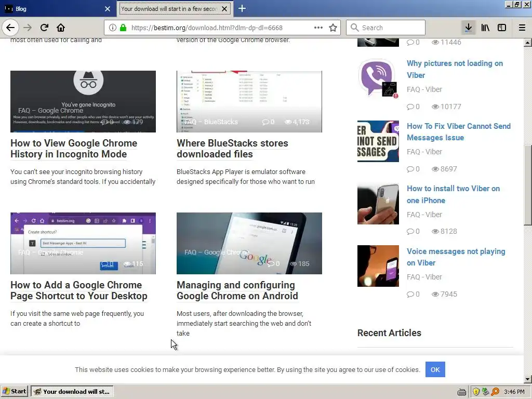Click the green padlock security icon
The height and width of the screenshot is (399, 532).
point(123,28)
